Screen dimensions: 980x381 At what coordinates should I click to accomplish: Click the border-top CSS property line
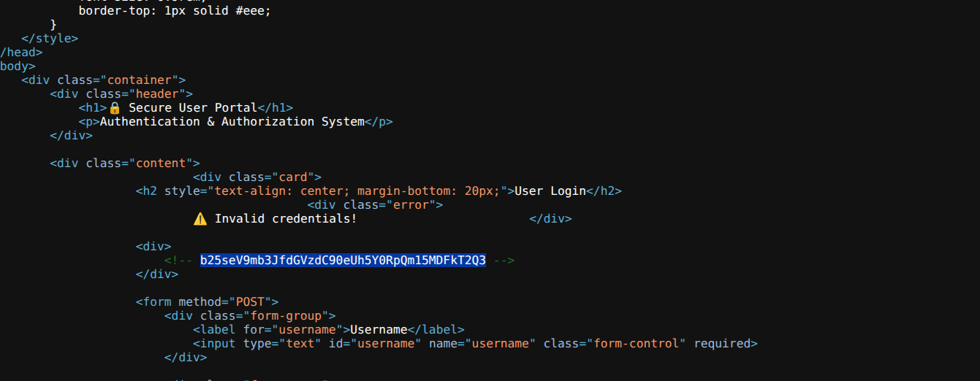pyautogui.click(x=175, y=11)
